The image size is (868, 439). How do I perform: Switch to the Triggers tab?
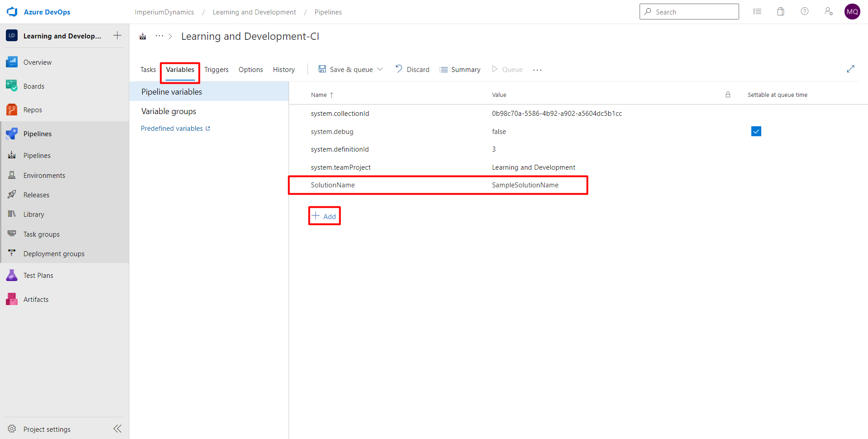(216, 69)
